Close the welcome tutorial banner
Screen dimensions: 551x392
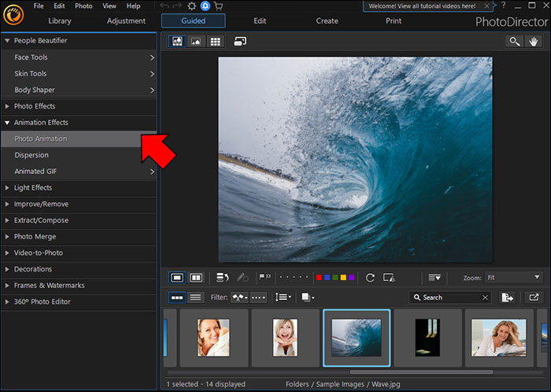[x=486, y=6]
